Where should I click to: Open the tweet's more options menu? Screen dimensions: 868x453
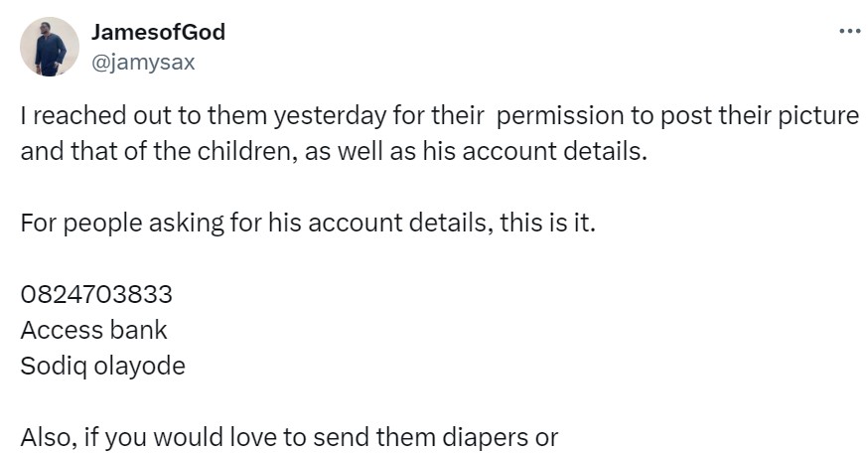(849, 31)
